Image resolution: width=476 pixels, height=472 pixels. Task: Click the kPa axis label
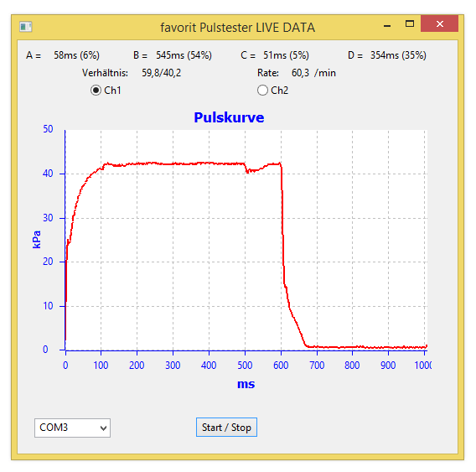[x=37, y=240]
